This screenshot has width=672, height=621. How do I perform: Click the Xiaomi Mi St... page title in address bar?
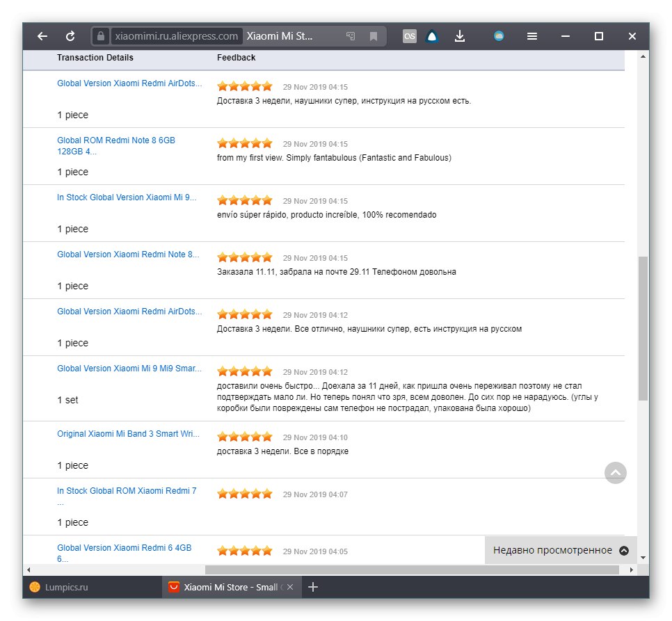tap(280, 36)
